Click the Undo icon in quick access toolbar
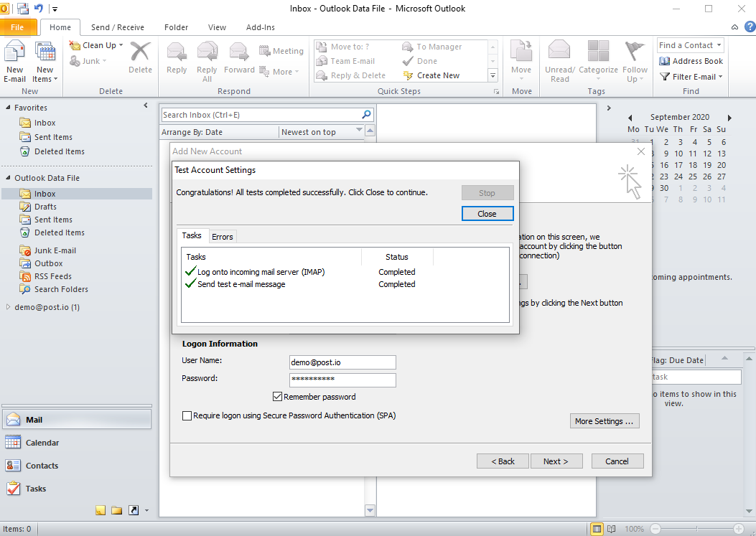Image resolution: width=756 pixels, height=536 pixels. click(39, 8)
